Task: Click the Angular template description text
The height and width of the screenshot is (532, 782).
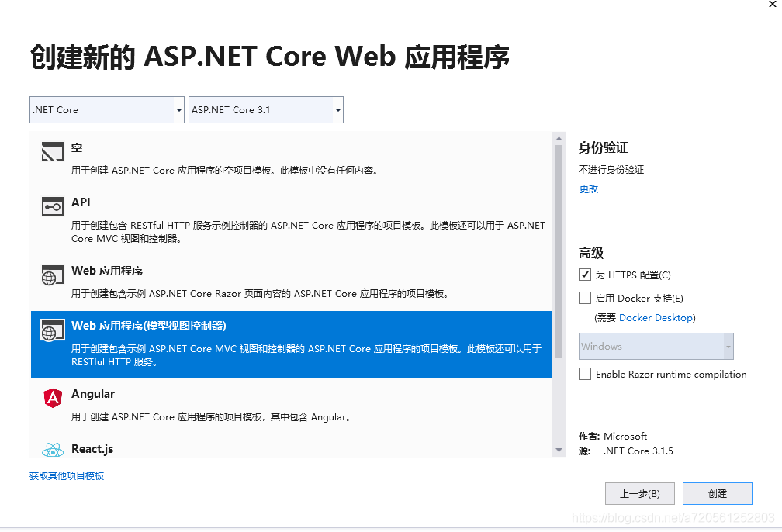Action: point(211,416)
